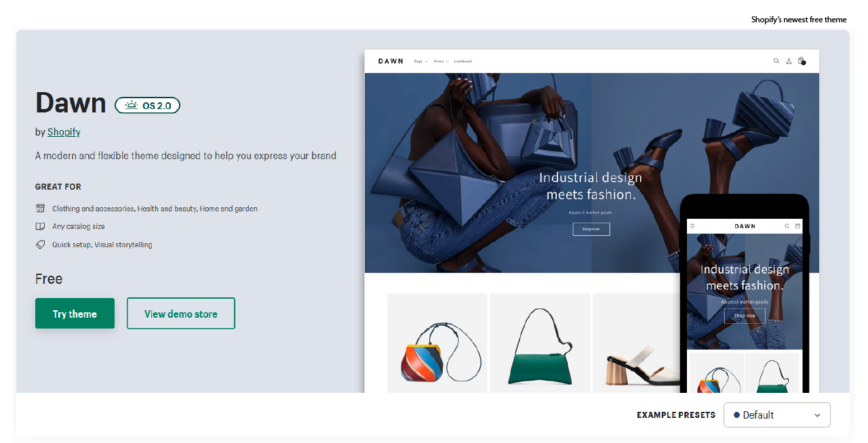Click the storefront icon beside Clothing and accessories
Viewport: 868px width, 443px height.
point(41,209)
